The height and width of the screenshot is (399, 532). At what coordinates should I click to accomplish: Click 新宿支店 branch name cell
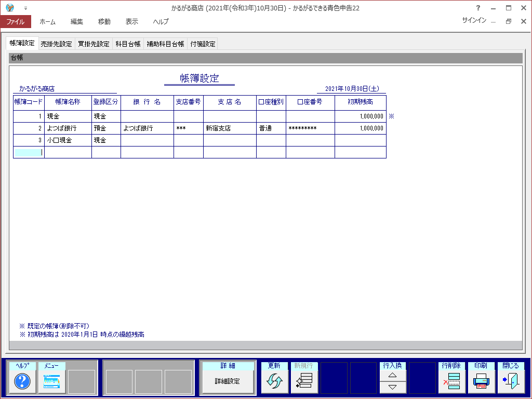pyautogui.click(x=230, y=128)
